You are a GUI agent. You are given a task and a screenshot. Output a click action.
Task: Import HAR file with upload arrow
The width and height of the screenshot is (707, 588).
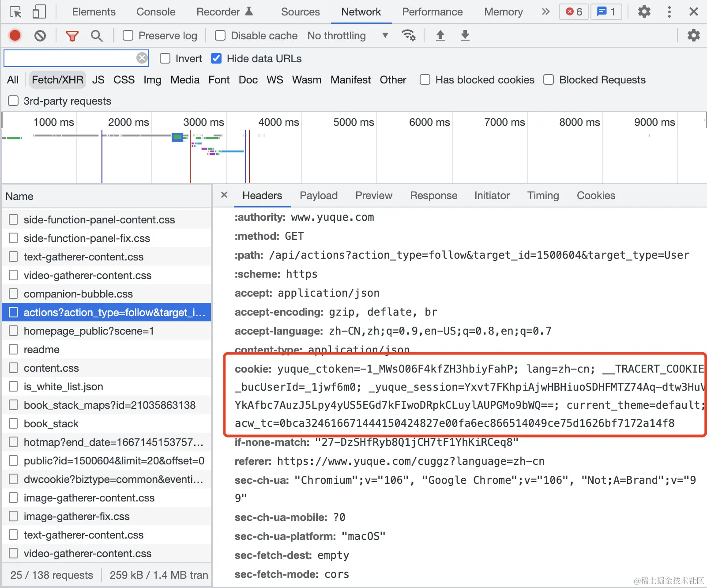(x=440, y=35)
